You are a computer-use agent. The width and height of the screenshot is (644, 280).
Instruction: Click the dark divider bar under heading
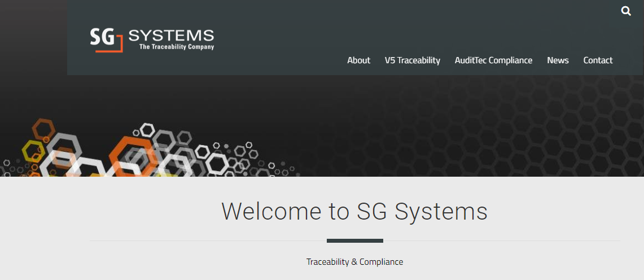pos(354,241)
